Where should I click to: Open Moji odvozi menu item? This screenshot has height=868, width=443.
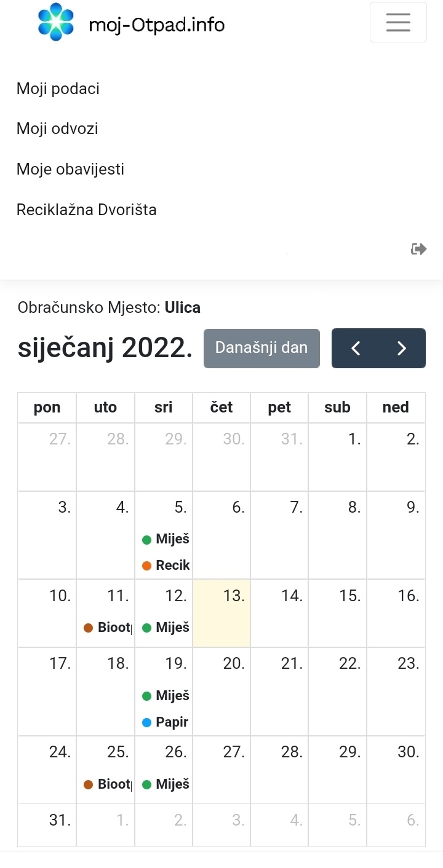click(x=57, y=129)
